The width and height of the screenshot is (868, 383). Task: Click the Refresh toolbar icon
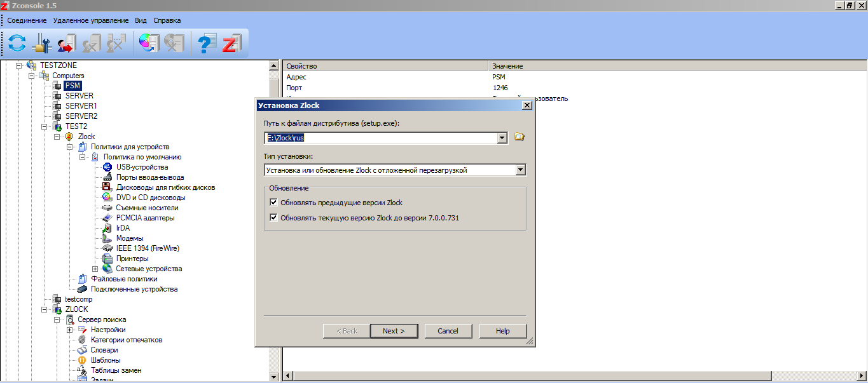coord(17,43)
